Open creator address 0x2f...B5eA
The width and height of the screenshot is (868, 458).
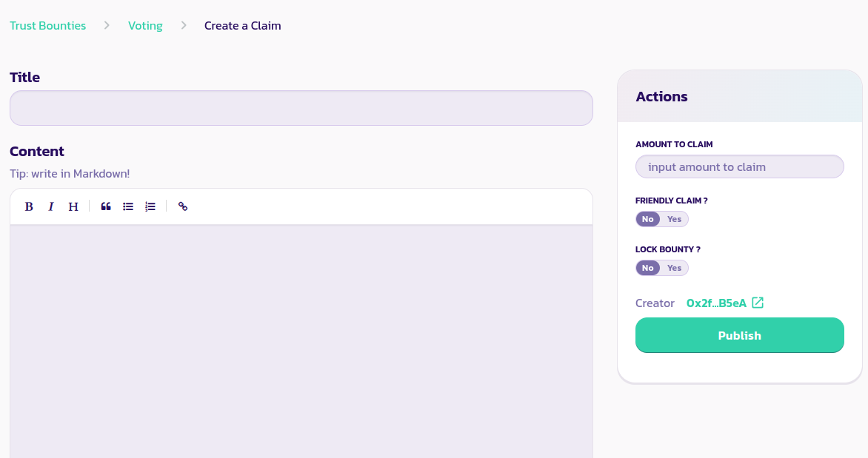click(716, 303)
